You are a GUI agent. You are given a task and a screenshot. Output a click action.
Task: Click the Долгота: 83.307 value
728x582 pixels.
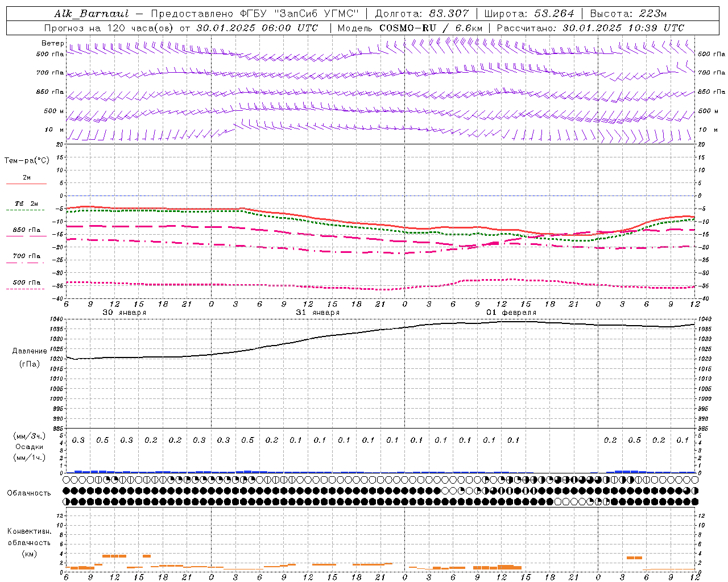click(x=422, y=14)
